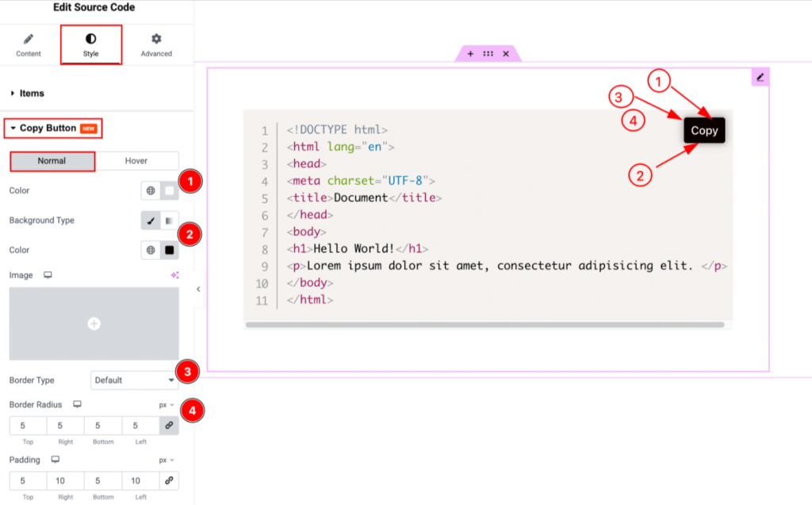Click the Top padding input field
812x505 pixels.
[x=27, y=480]
